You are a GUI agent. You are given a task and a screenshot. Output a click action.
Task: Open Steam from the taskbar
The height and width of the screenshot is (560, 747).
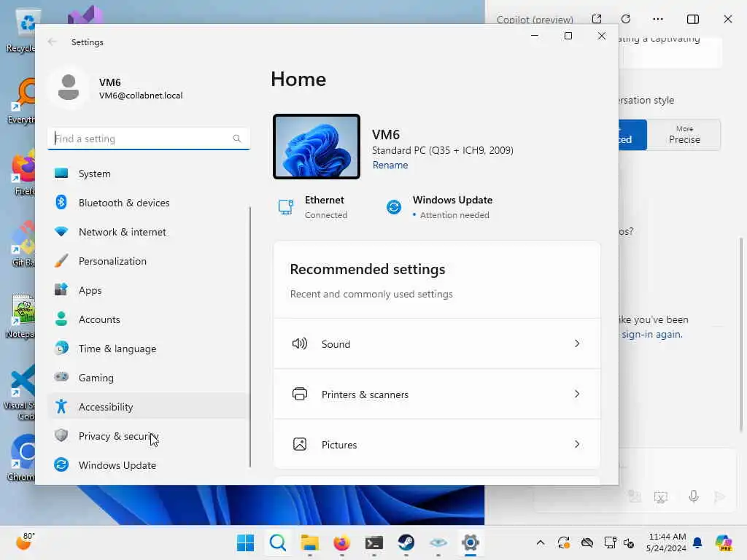406,542
